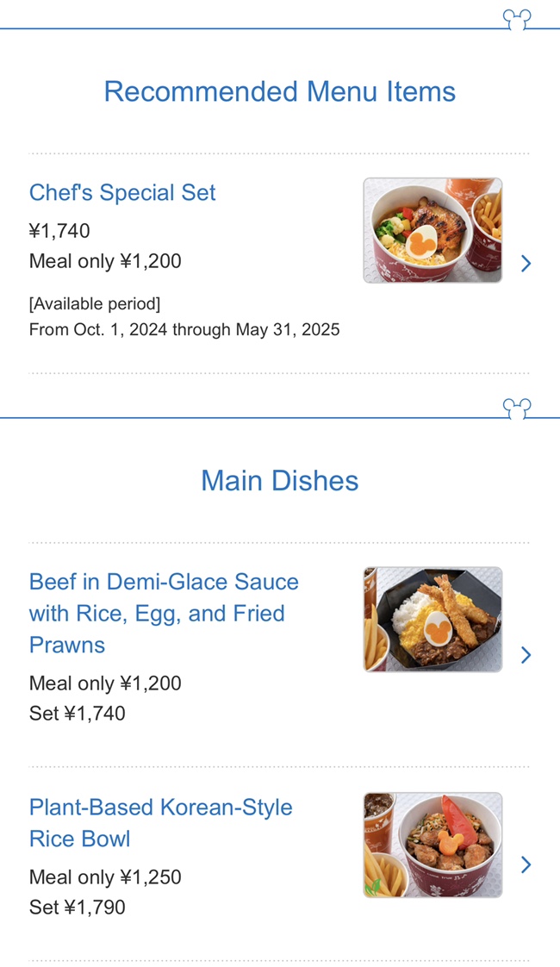Open Chef's Special Set via its chevron arrow
Screen dimensions: 560x967
pyautogui.click(x=526, y=264)
